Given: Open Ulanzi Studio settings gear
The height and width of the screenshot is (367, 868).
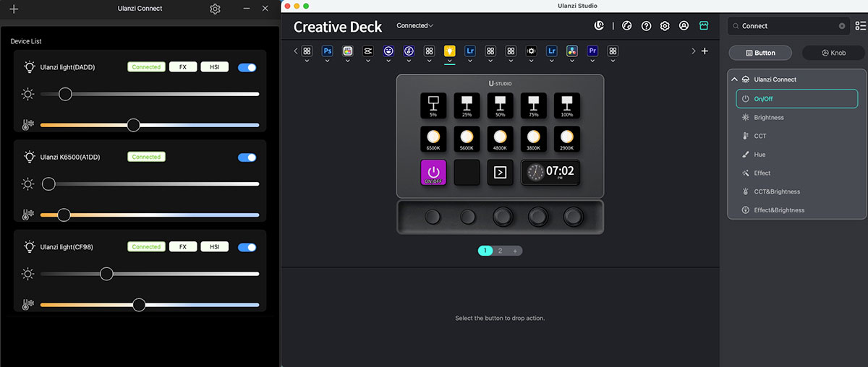Looking at the screenshot, I should (665, 26).
